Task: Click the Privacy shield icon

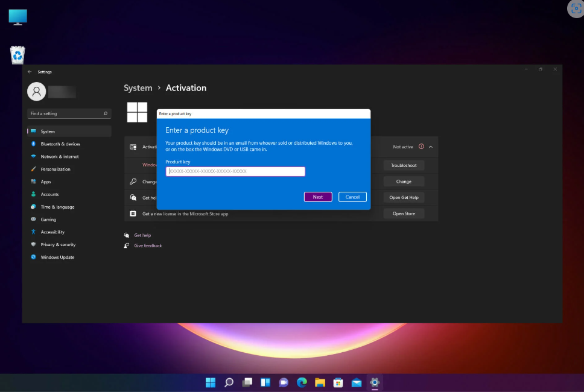Action: [33, 245]
